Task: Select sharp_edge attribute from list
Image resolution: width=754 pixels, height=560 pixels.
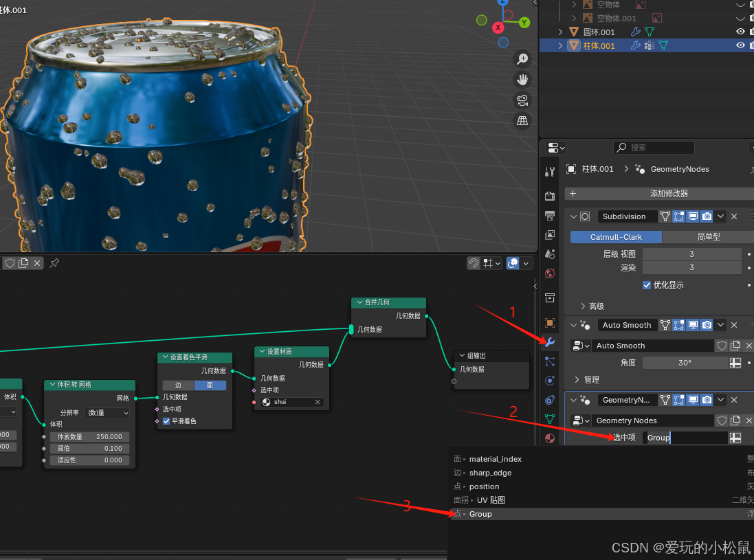Action: (x=601, y=473)
